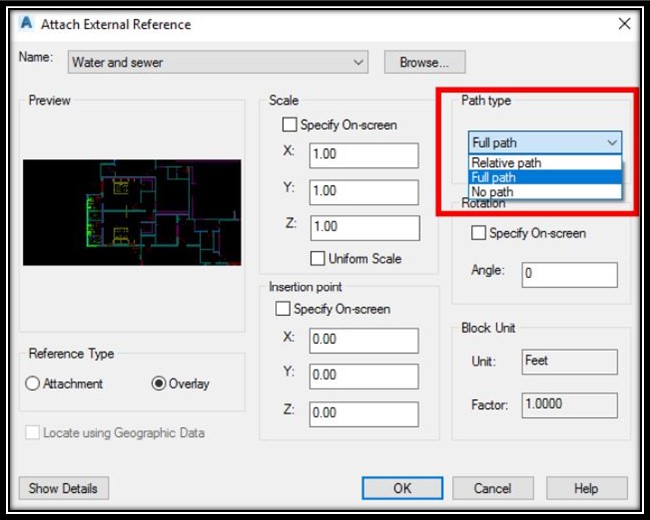Click the drawing preview thumbnail
This screenshot has width=650, height=520.
click(x=132, y=212)
